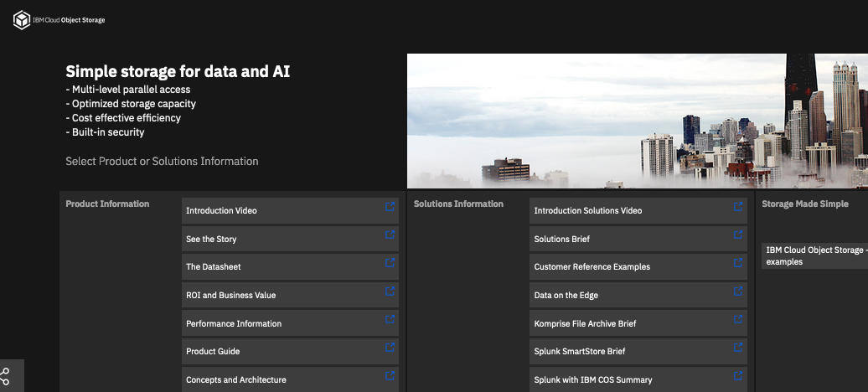Click external-link icon on Customer Reference Examples row
The image size is (868, 392).
click(x=738, y=262)
